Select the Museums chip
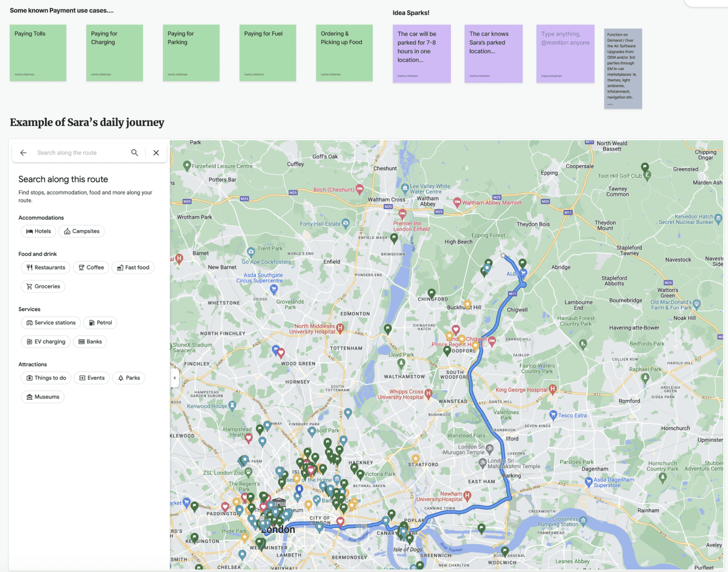The height and width of the screenshot is (572, 728). pyautogui.click(x=42, y=397)
